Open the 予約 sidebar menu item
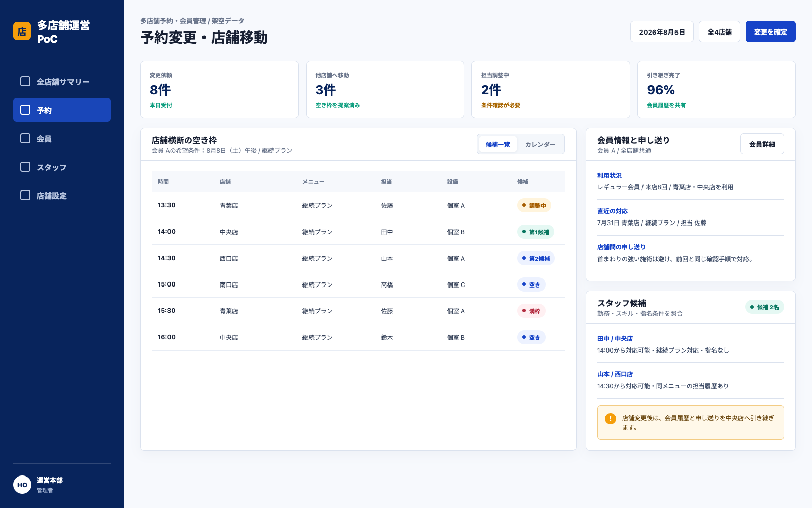Viewport: 812px width, 508px height. coord(62,110)
